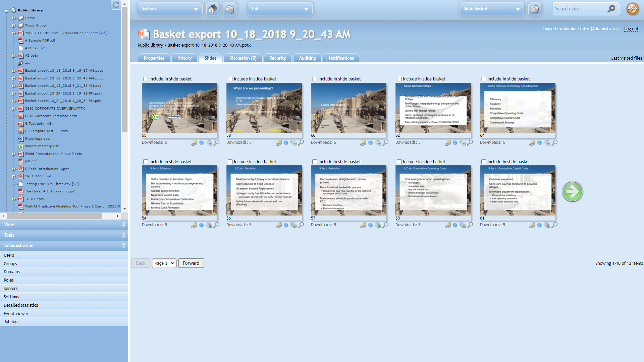Click the key icon under slide 60
This screenshot has height=362, width=644.
tap(363, 142)
